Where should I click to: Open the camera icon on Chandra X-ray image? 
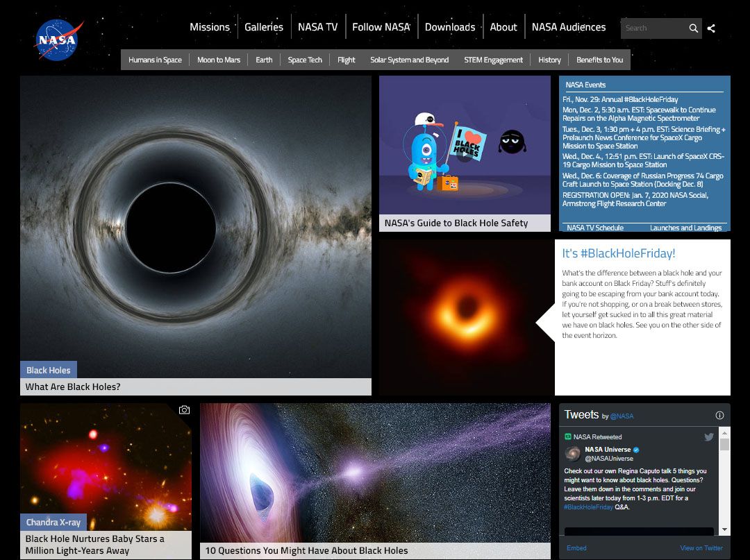coord(184,409)
